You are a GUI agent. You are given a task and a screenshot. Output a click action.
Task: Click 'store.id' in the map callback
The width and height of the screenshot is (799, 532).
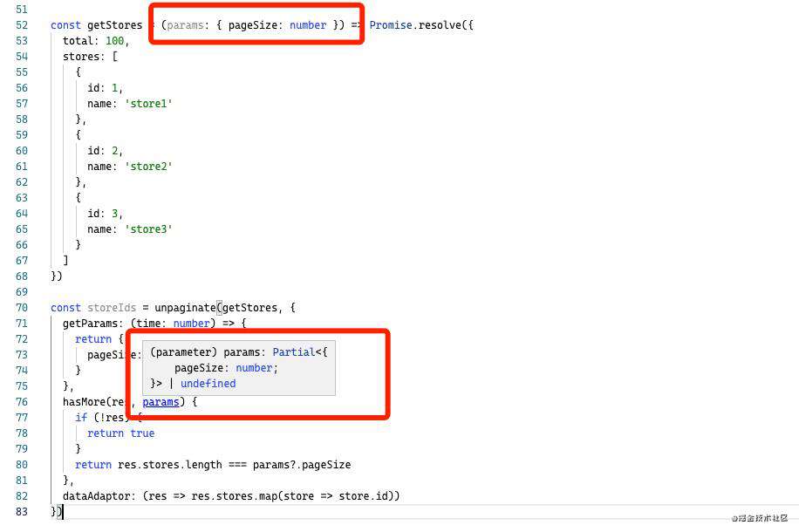point(365,496)
